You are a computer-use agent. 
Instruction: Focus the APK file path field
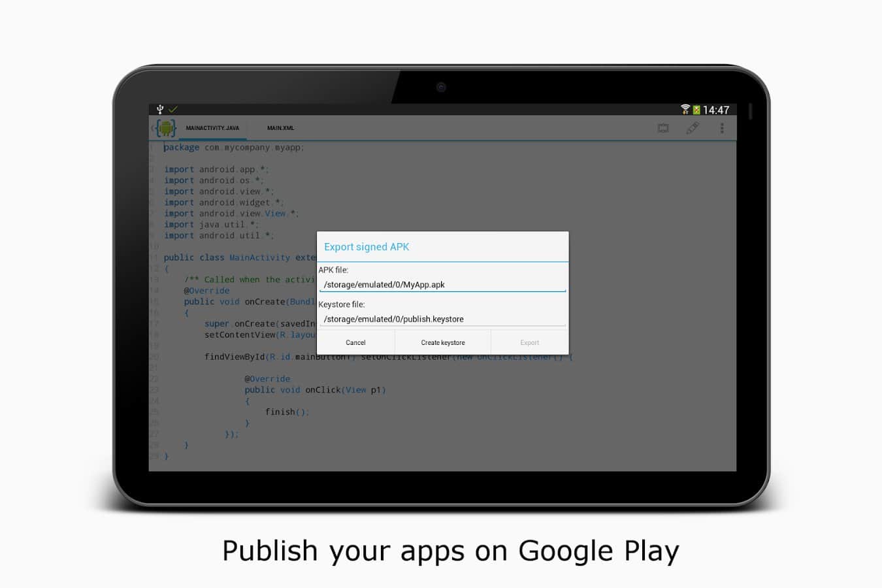tap(442, 285)
